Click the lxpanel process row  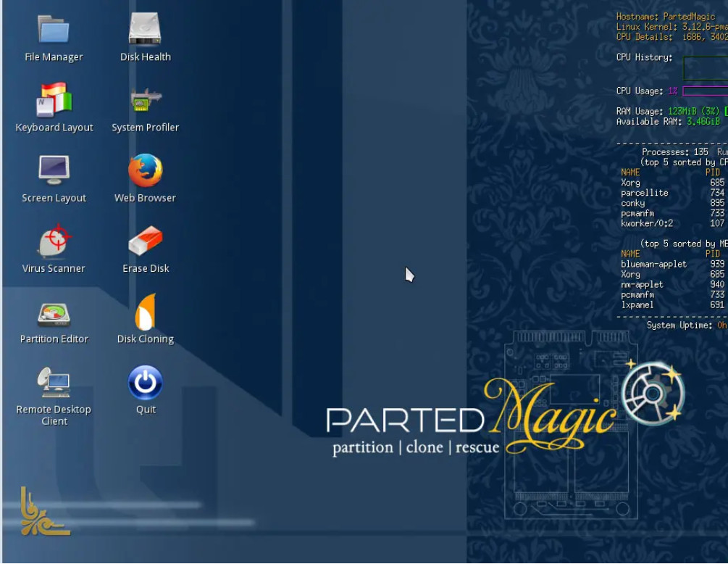click(x=673, y=304)
